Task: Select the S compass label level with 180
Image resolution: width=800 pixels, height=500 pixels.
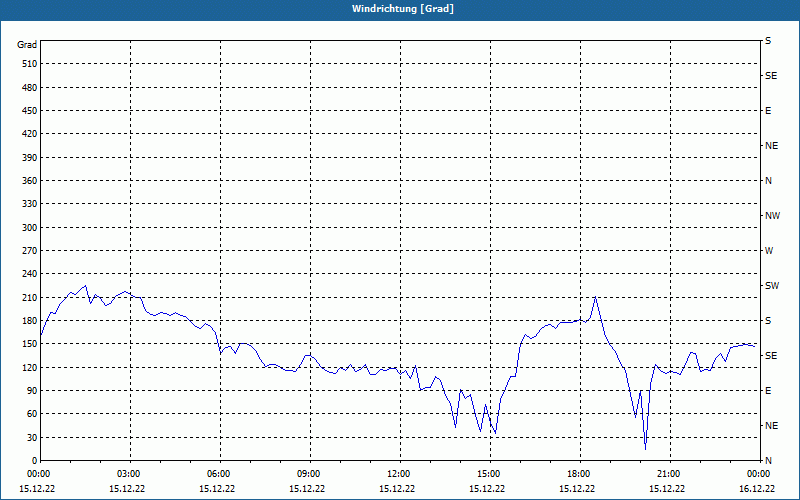Action: click(768, 321)
